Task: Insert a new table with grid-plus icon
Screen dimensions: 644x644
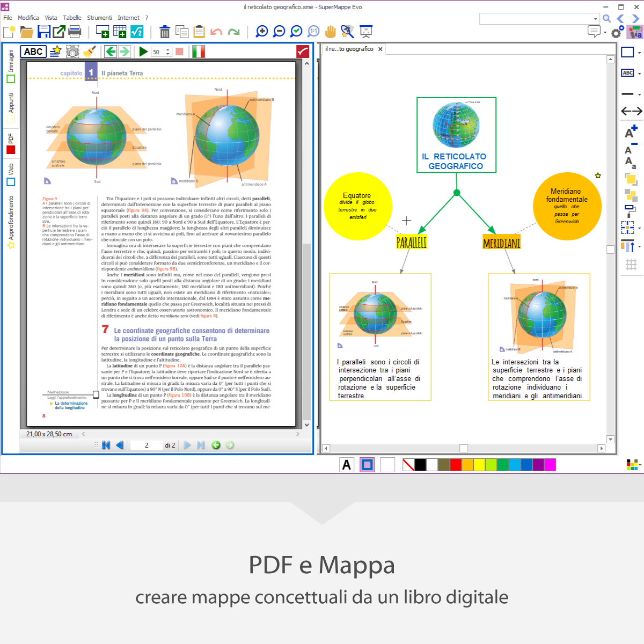Action: (120, 32)
